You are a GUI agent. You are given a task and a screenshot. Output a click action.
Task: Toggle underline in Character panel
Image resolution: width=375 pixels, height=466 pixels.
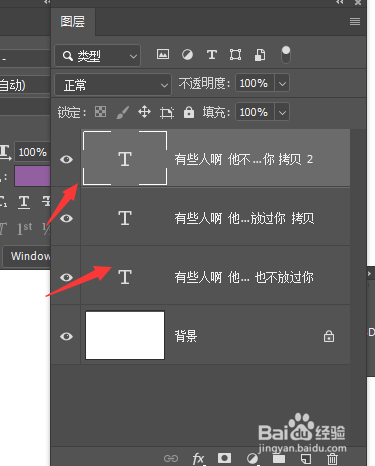[x=24, y=202]
